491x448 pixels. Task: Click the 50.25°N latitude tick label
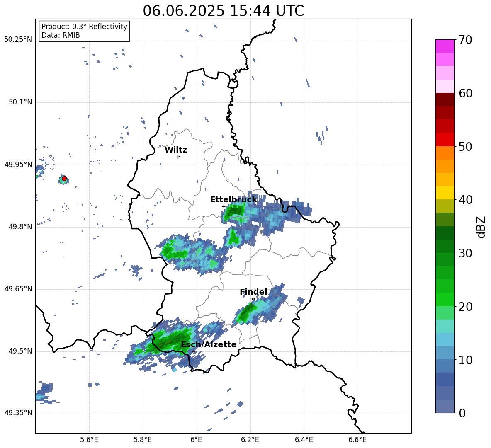pyautogui.click(x=18, y=40)
